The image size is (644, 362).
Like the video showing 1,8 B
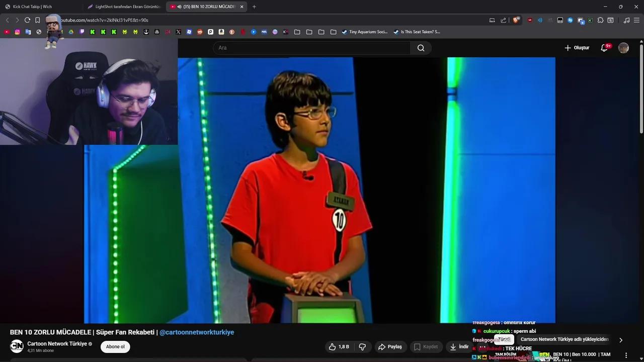339,346
